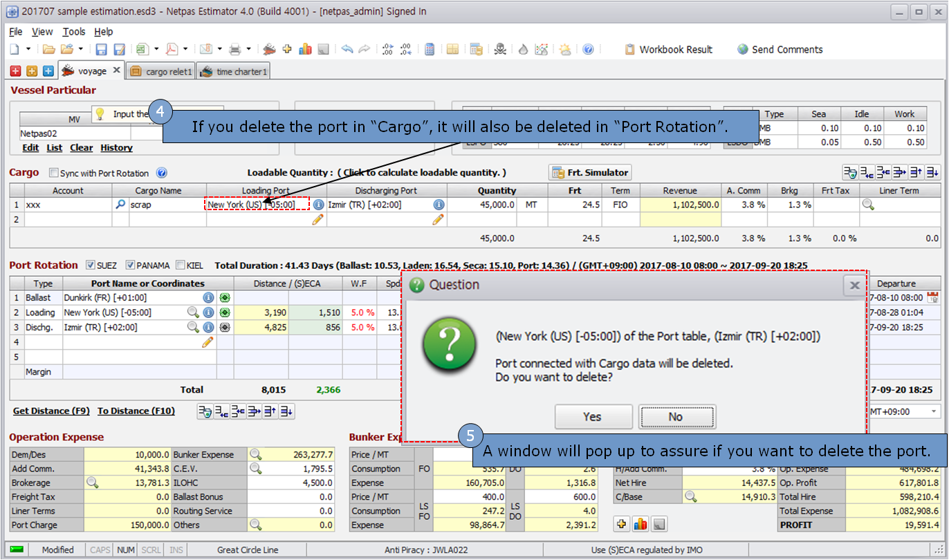This screenshot has height=560, width=949.
Task: Open the skull piracy toolbar icon
Action: (500, 49)
